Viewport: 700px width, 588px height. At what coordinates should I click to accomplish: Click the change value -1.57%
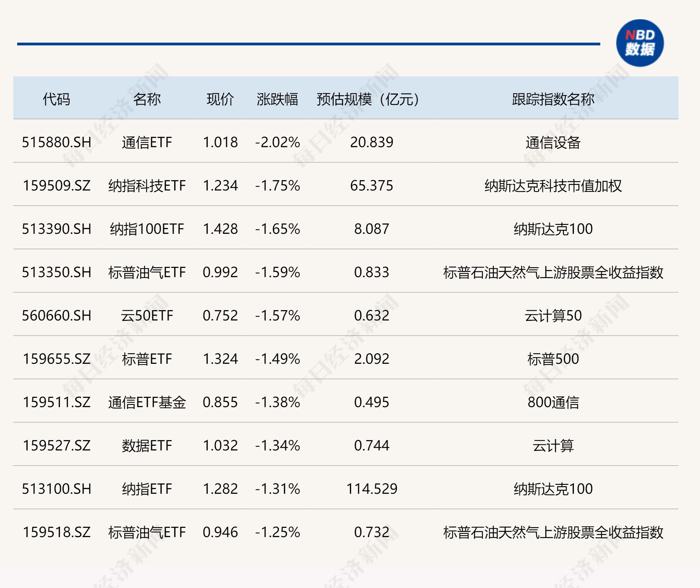tap(277, 316)
